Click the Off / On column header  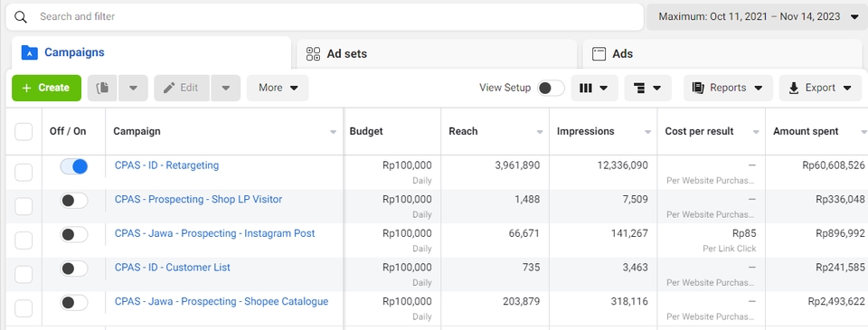68,132
